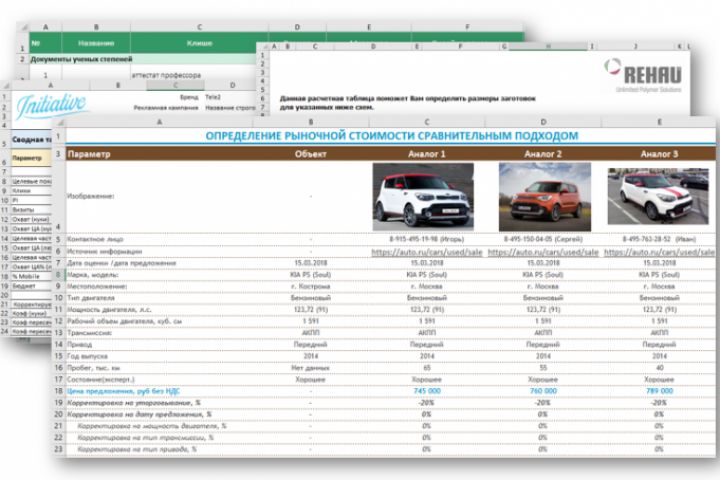
Task: Select the price cell 760 000
Action: pyautogui.click(x=543, y=391)
